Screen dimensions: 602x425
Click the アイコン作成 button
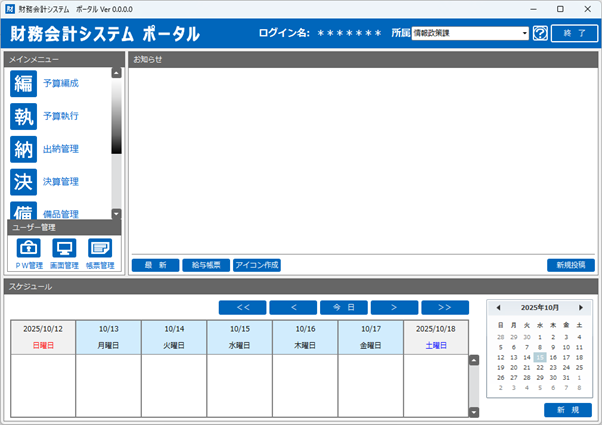[x=257, y=265]
